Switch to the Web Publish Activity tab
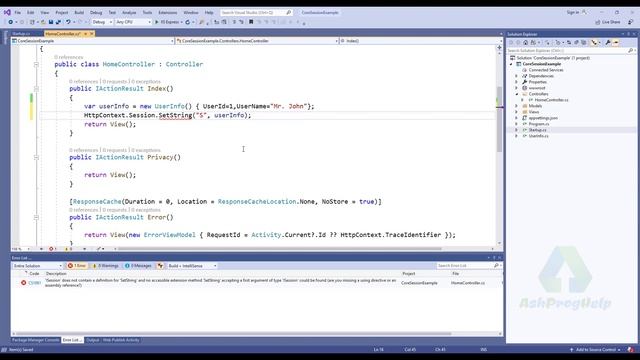 121,340
